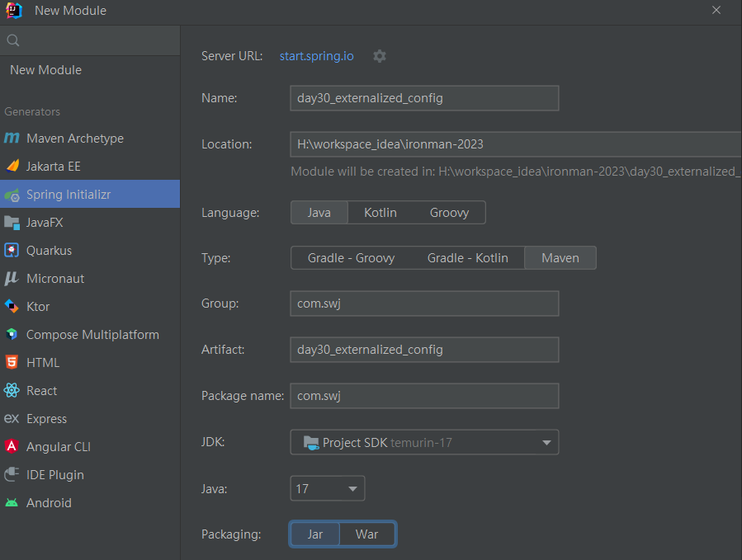This screenshot has width=742, height=560.
Task: Click 'Module will be created in' hint text
Action: click(x=516, y=172)
